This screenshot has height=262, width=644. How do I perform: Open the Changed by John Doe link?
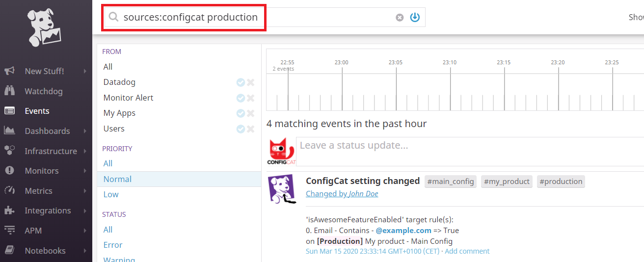tap(342, 194)
